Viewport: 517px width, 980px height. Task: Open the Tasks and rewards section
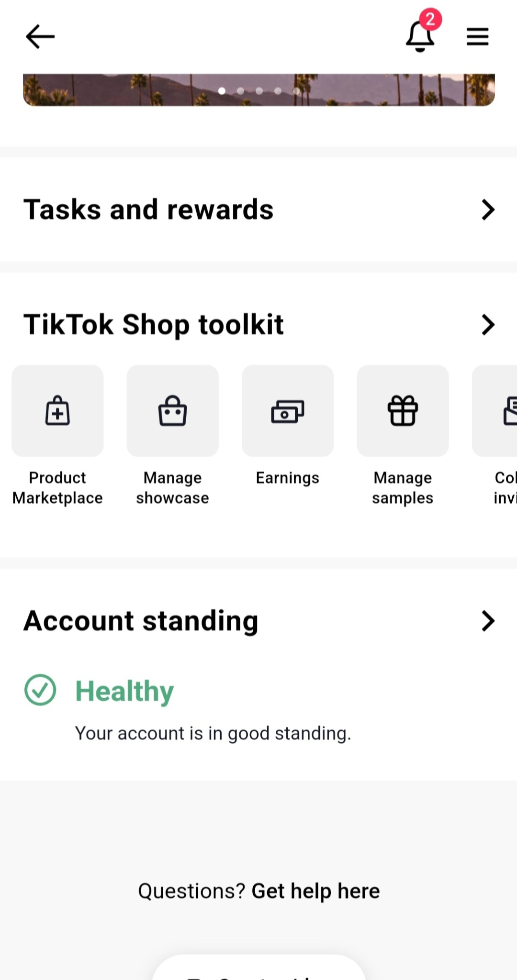[148, 209]
